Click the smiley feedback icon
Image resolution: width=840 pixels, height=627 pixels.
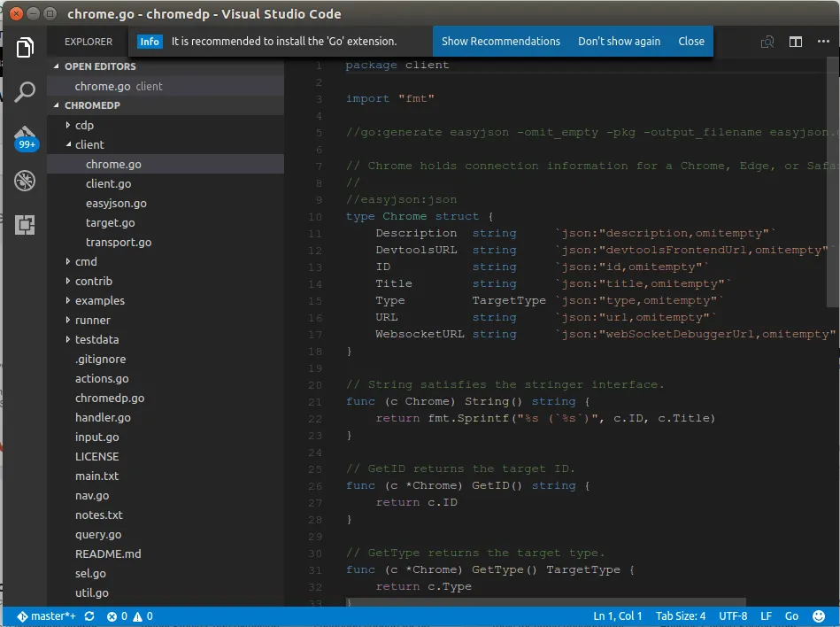coord(820,616)
